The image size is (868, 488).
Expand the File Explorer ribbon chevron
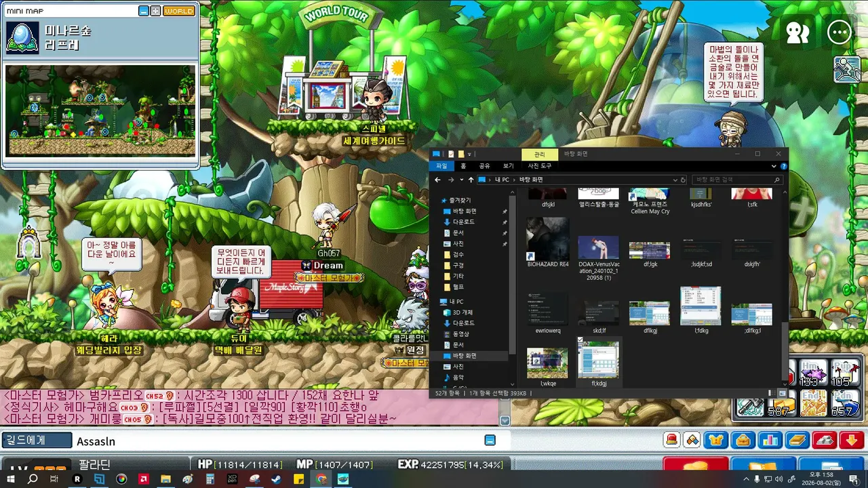[x=774, y=166]
